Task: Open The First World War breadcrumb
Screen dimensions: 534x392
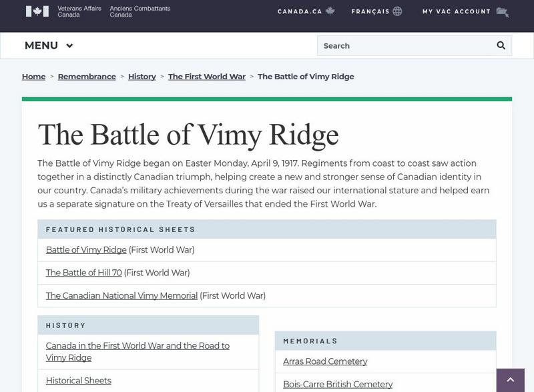Action: [207, 77]
